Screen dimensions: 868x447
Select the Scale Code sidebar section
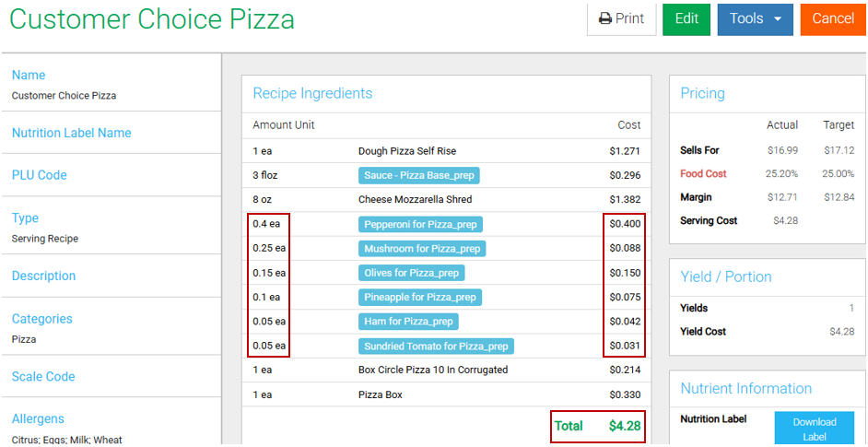(x=43, y=376)
